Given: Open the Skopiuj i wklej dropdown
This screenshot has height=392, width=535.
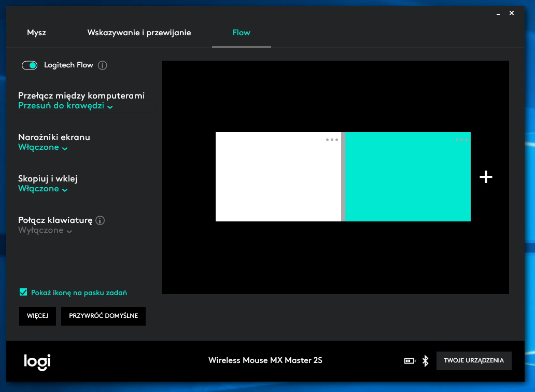Looking at the screenshot, I should coord(43,189).
